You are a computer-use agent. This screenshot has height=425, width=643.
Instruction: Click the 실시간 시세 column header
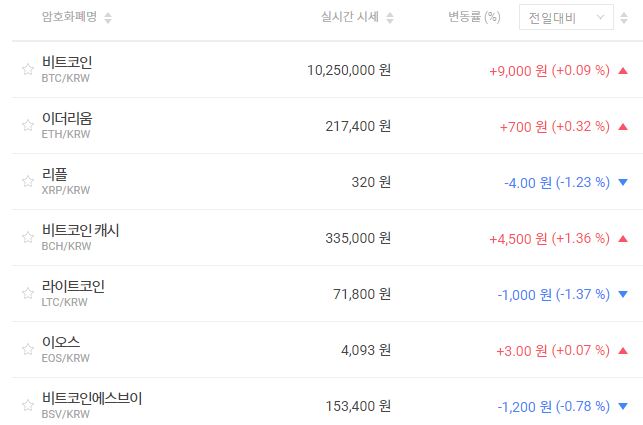350,17
